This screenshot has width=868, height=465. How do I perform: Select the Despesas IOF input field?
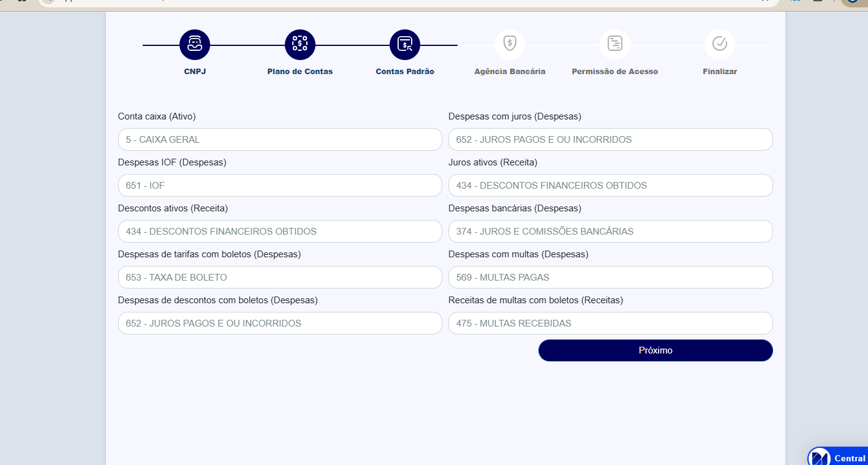280,186
